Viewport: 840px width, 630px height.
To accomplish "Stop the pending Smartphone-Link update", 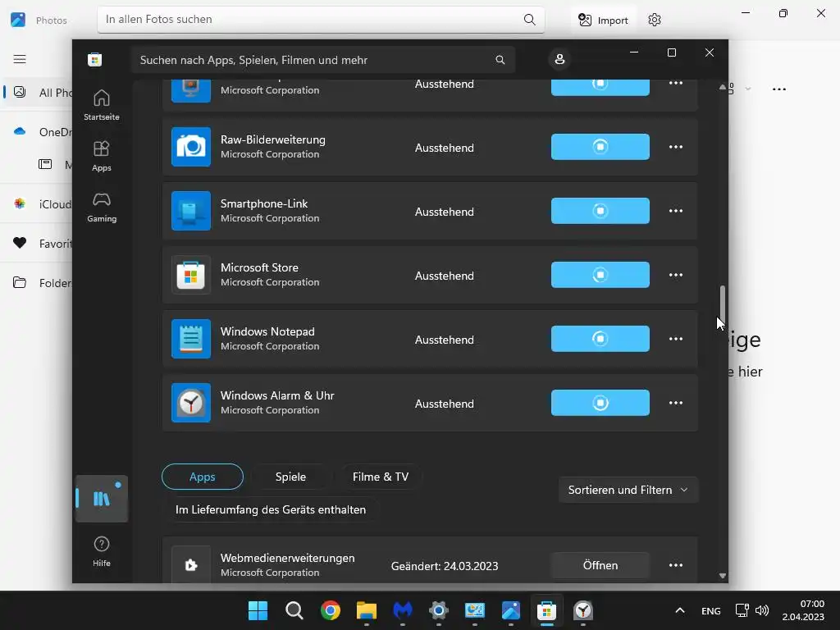I will click(x=600, y=211).
